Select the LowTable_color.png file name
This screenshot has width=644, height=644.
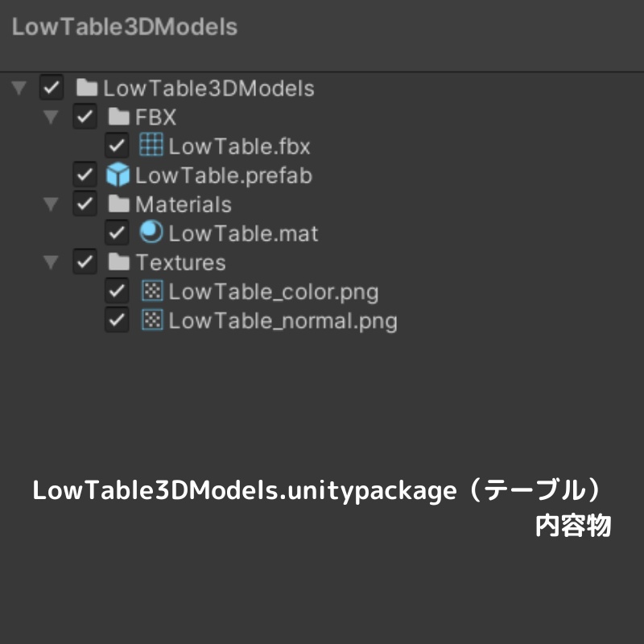pos(273,291)
